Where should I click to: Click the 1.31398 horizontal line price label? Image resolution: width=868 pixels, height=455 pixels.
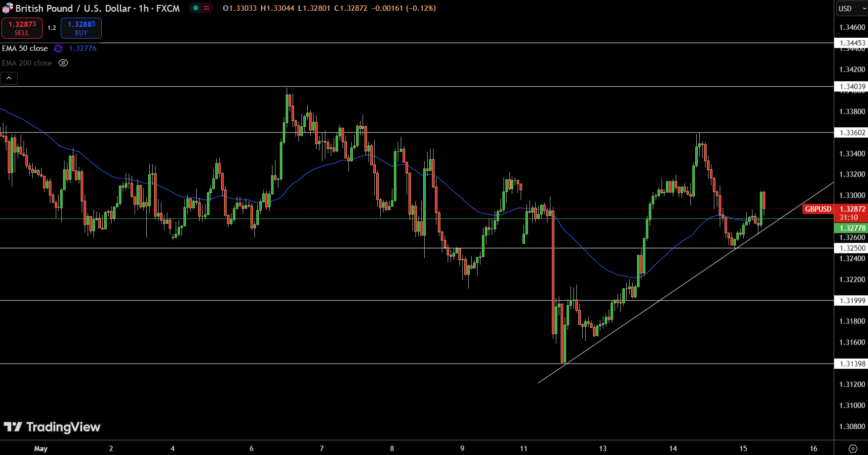[852, 364]
